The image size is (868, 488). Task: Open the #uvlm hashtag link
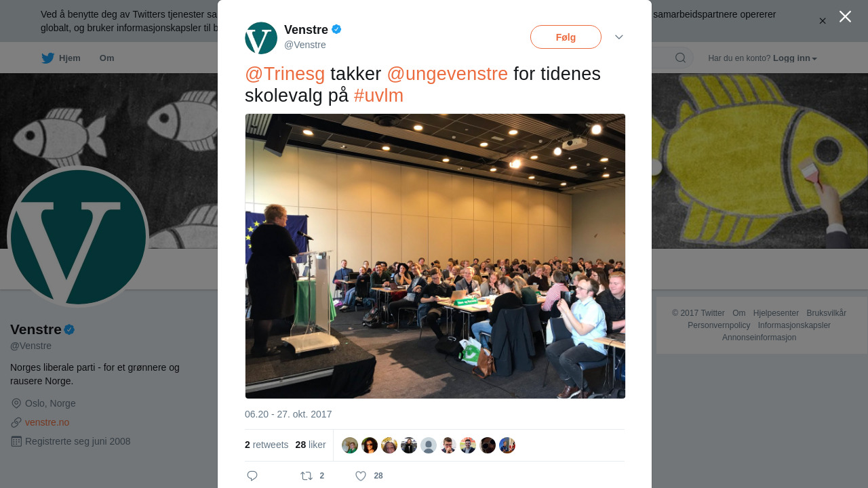pyautogui.click(x=378, y=96)
